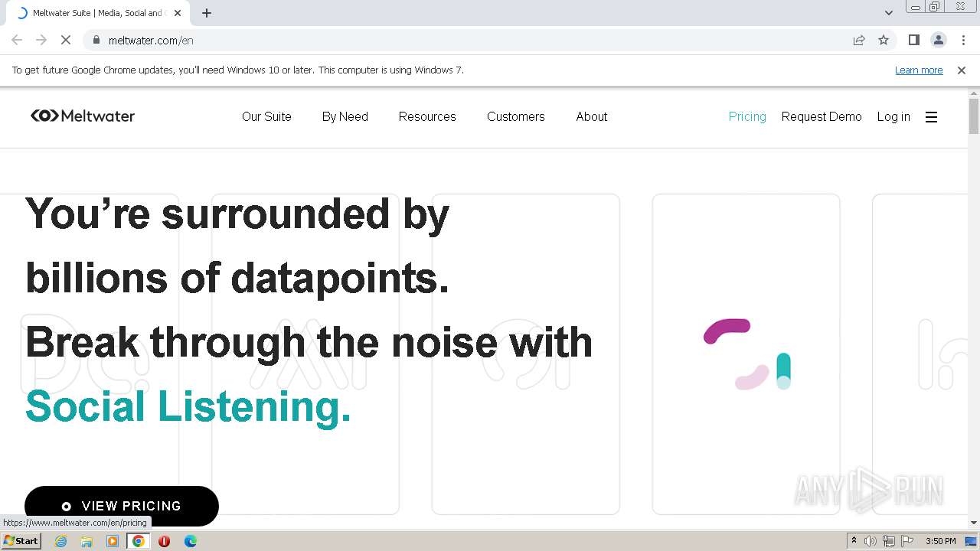Click the Start button
Image resolution: width=980 pixels, height=551 pixels.
[21, 541]
